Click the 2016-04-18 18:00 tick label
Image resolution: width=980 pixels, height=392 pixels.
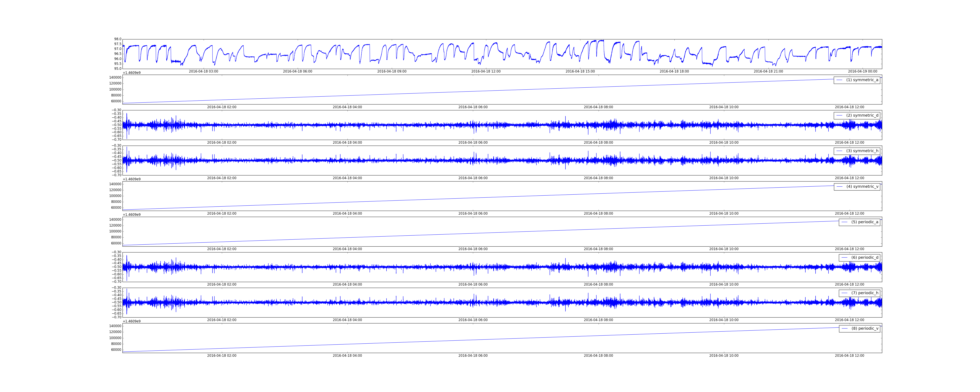(x=674, y=72)
